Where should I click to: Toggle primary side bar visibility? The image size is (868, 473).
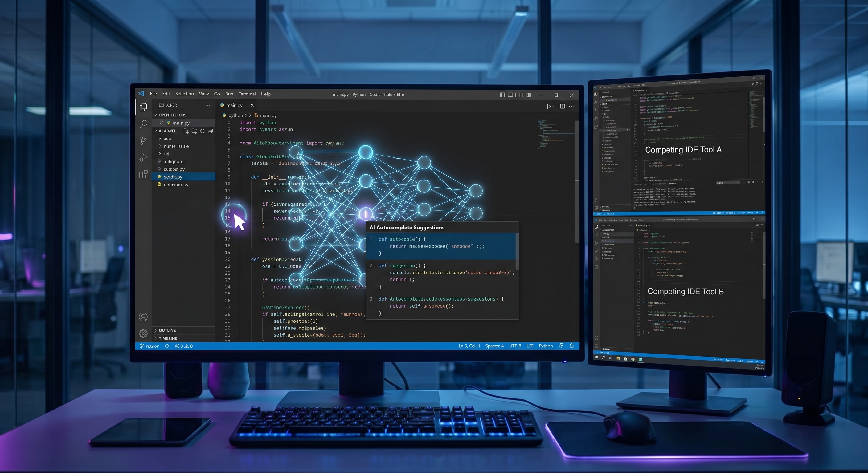pos(502,95)
